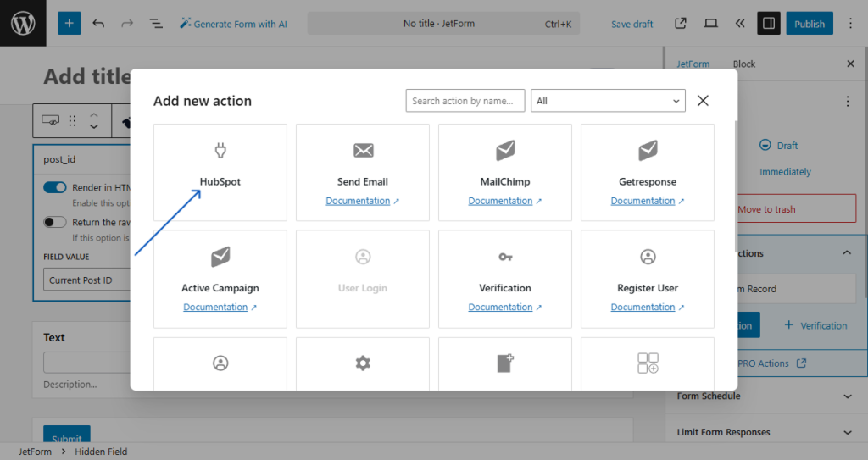Switch to the JetForm sidebar tab
Image resolution: width=868 pixels, height=460 pixels.
693,64
